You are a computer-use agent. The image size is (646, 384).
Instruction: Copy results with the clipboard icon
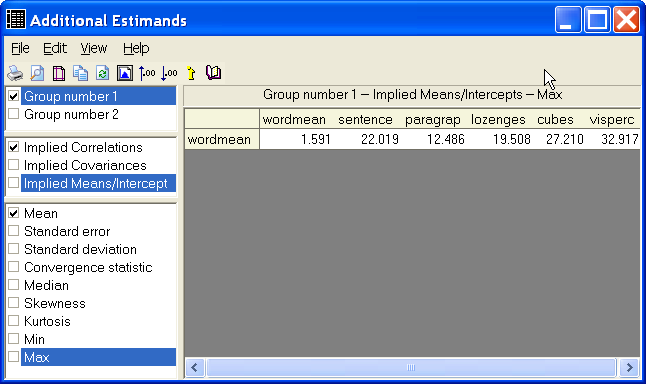point(80,73)
